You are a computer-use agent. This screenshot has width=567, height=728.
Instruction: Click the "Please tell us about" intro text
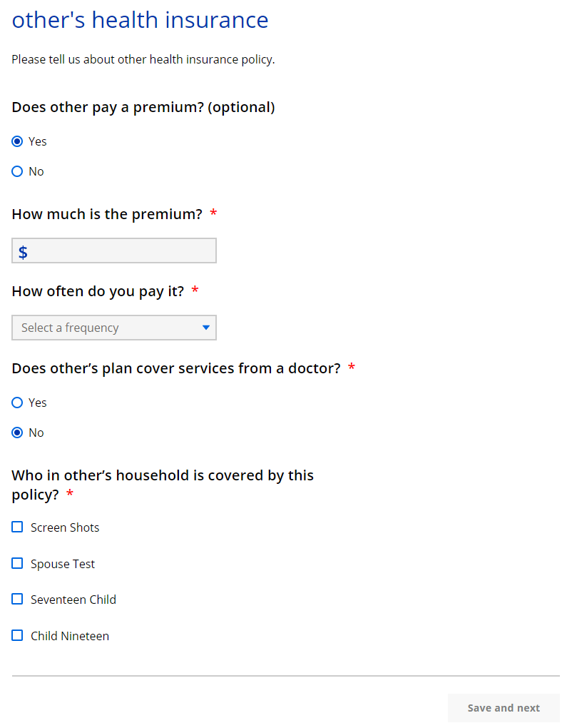(143, 59)
